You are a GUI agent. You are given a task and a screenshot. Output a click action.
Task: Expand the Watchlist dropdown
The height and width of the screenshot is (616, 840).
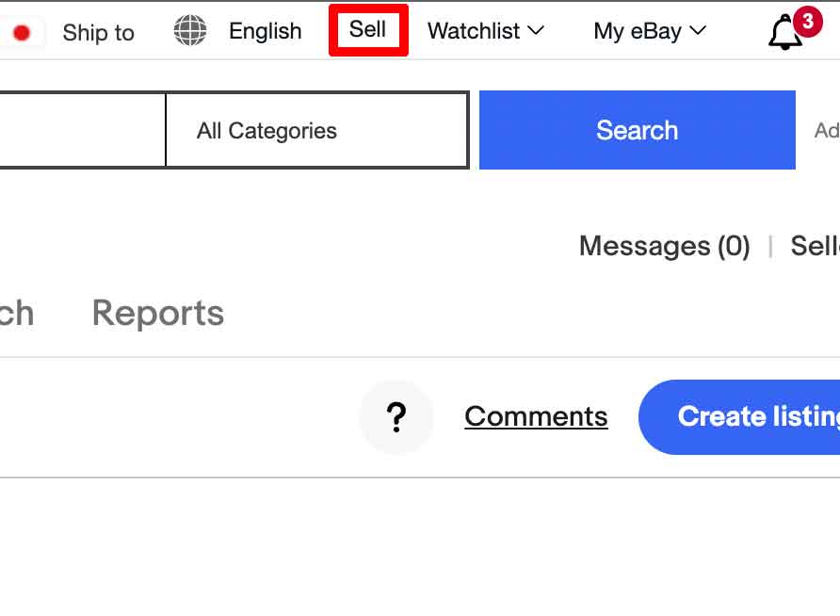point(485,31)
